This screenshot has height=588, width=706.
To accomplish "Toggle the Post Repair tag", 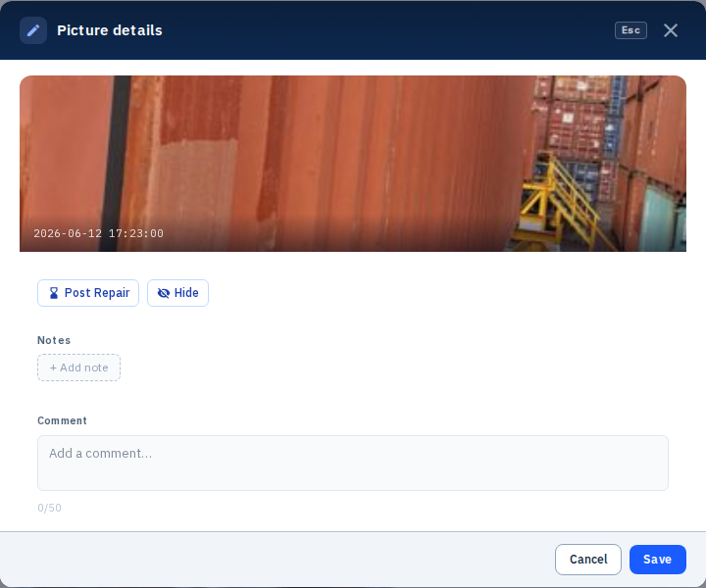I will 88,293.
